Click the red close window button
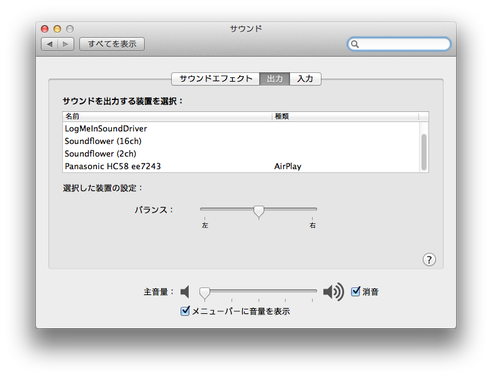This screenshot has height=378, width=492. click(45, 29)
